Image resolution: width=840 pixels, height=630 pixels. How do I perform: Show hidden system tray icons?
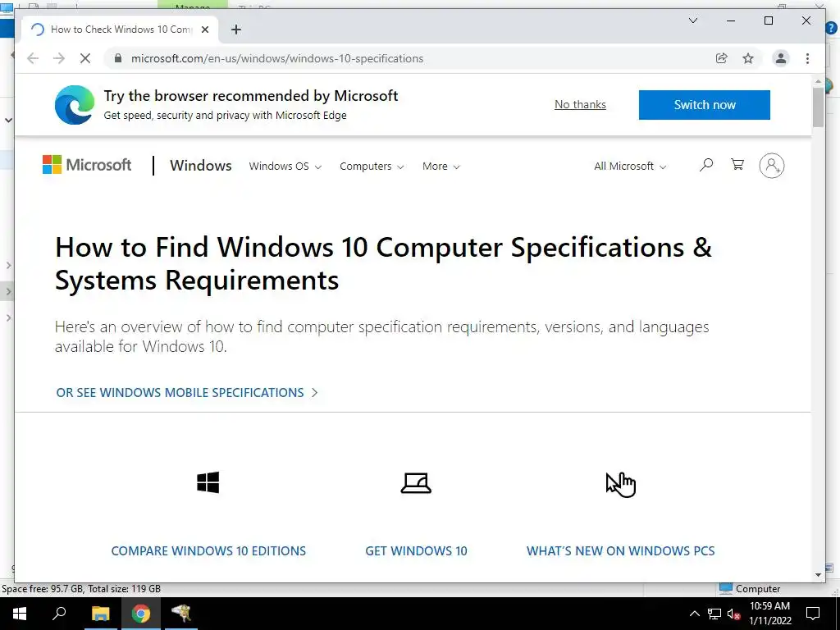click(694, 614)
